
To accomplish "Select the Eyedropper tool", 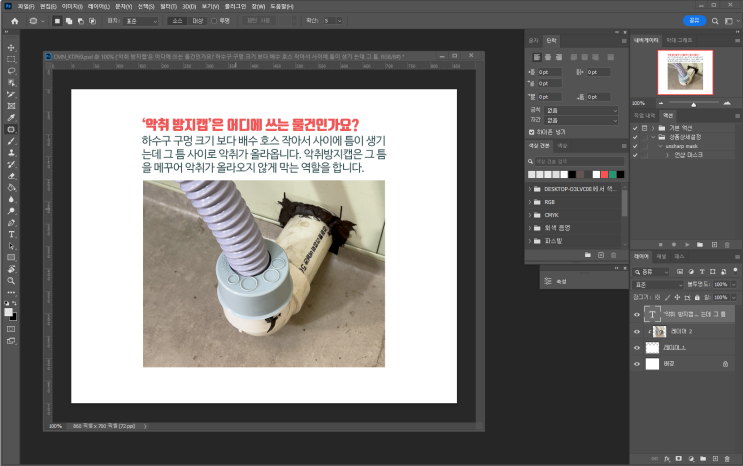I will pos(11,117).
